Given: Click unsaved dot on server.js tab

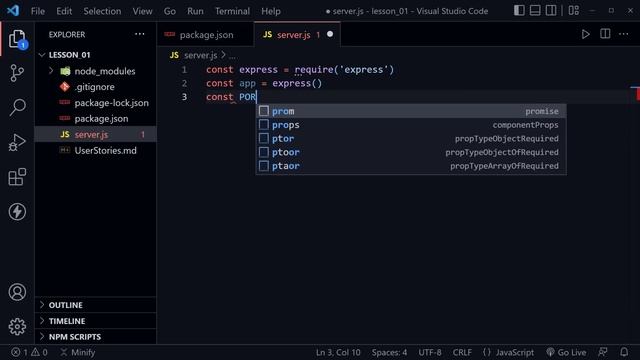Looking at the screenshot, I should pos(330,34).
